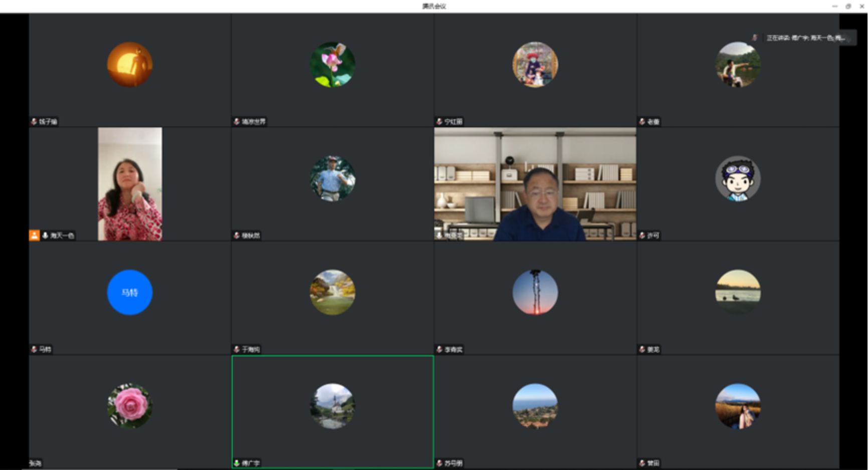This screenshot has width=868, height=470.
Task: Click the orange host badge beside 海天一色
Action: [x=34, y=236]
